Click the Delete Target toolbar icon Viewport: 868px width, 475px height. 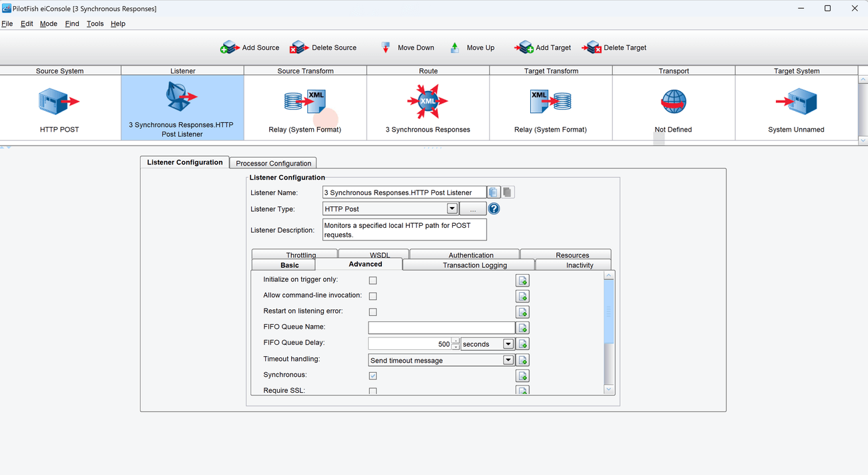pos(592,47)
